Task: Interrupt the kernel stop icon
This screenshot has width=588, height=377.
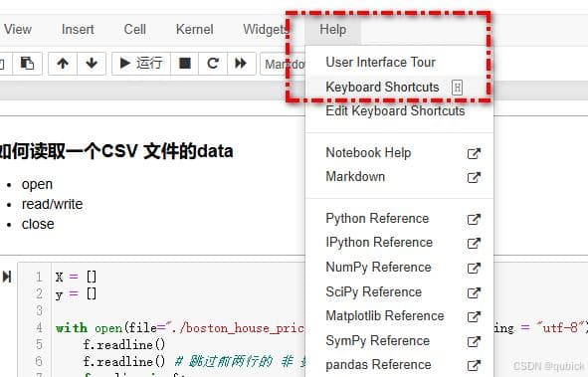Action: [184, 64]
